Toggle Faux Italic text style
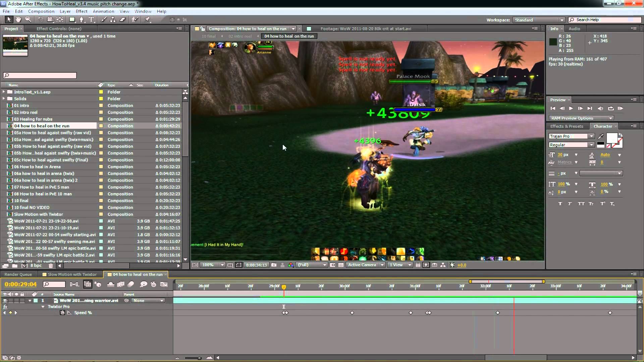 pos(570,203)
